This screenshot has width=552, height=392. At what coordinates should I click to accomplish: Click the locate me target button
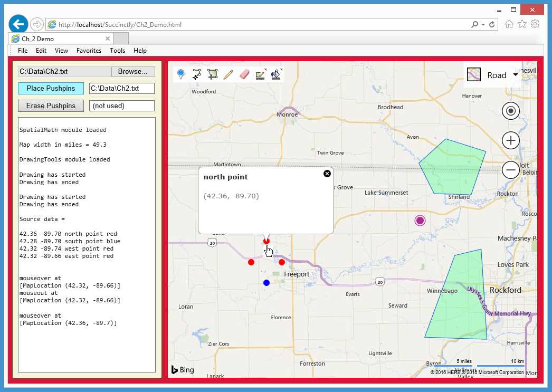[x=510, y=111]
